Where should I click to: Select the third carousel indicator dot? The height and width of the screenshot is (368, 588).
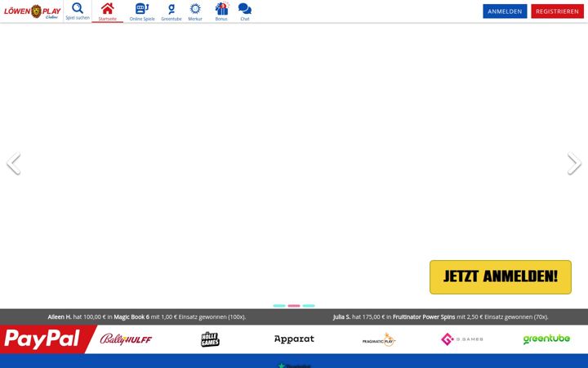coord(309,306)
